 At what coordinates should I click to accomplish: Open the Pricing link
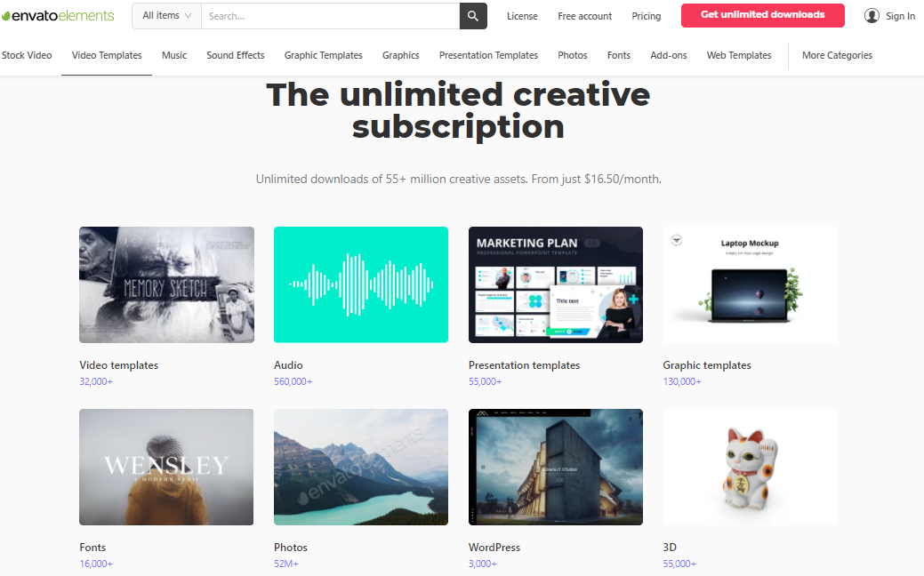click(646, 16)
